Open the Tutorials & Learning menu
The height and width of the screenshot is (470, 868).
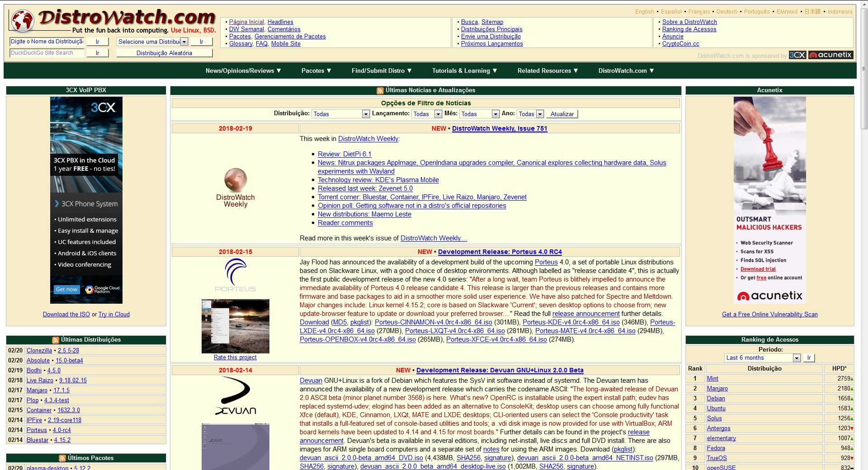pos(464,71)
